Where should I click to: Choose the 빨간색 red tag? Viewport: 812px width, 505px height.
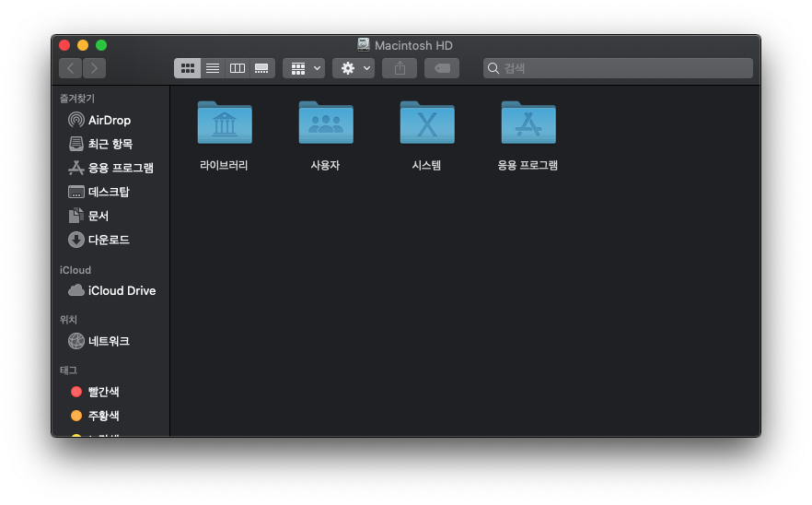coord(95,392)
